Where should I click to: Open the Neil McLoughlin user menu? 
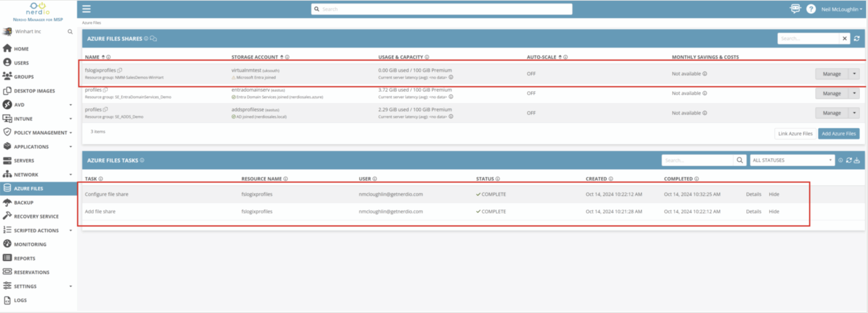click(842, 9)
